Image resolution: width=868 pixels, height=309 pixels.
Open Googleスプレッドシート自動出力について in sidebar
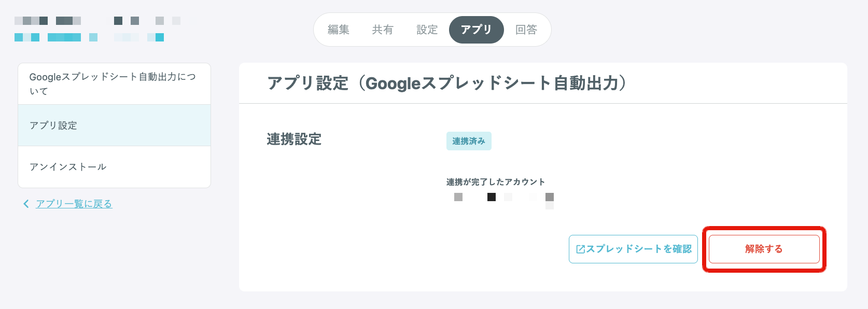tap(114, 84)
